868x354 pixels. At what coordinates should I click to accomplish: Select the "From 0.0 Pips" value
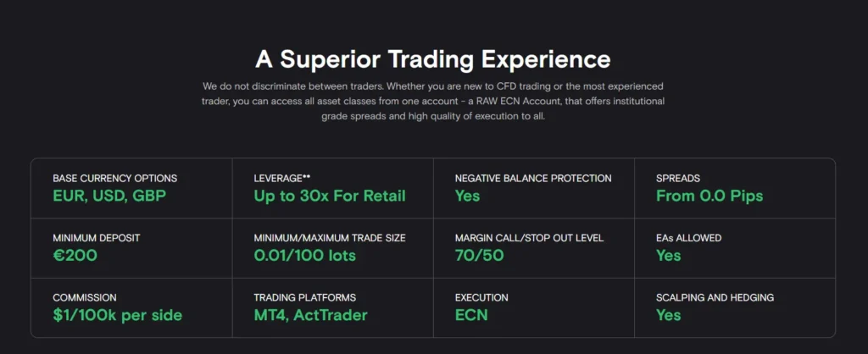coord(709,196)
